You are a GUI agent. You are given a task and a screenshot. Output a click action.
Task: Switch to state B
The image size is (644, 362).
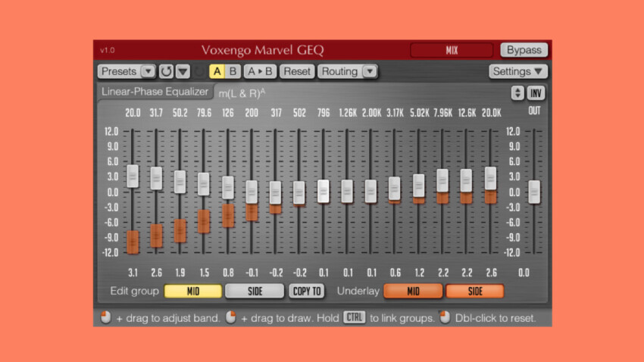[x=233, y=72]
